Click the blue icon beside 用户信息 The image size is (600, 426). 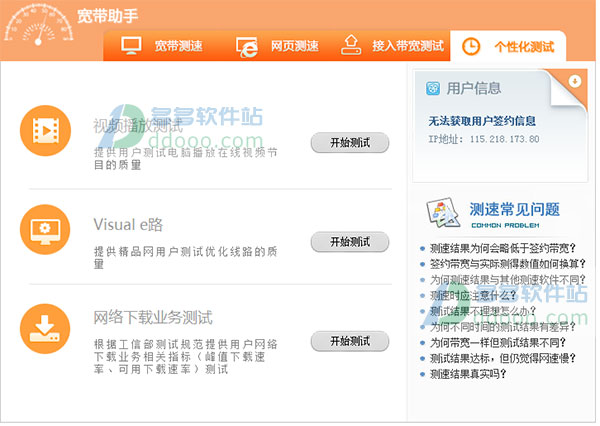tap(433, 88)
